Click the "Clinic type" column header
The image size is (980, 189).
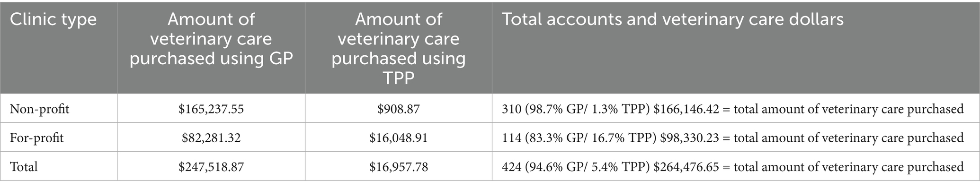[53, 20]
